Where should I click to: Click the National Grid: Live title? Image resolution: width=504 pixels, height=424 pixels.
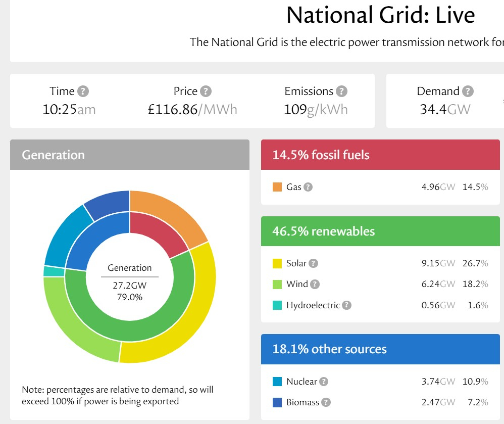[x=380, y=15]
